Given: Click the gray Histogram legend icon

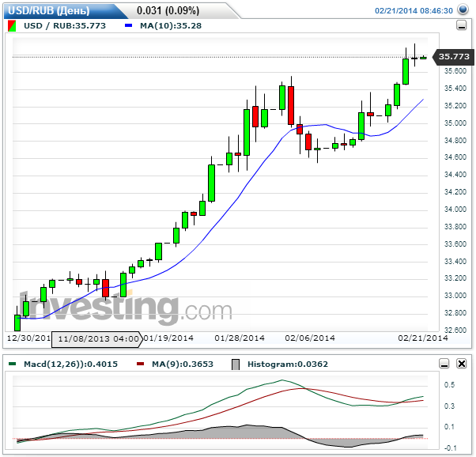Looking at the screenshot, I should click(235, 364).
